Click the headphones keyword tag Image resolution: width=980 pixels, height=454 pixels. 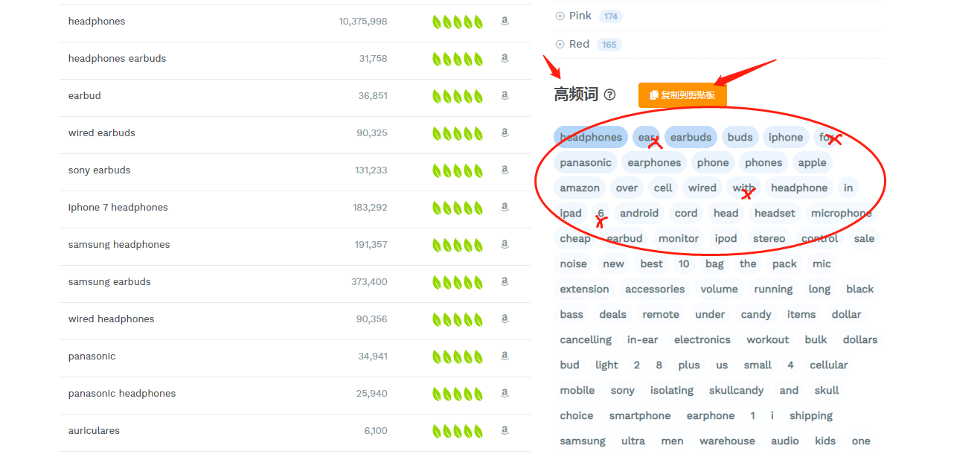pyautogui.click(x=591, y=137)
